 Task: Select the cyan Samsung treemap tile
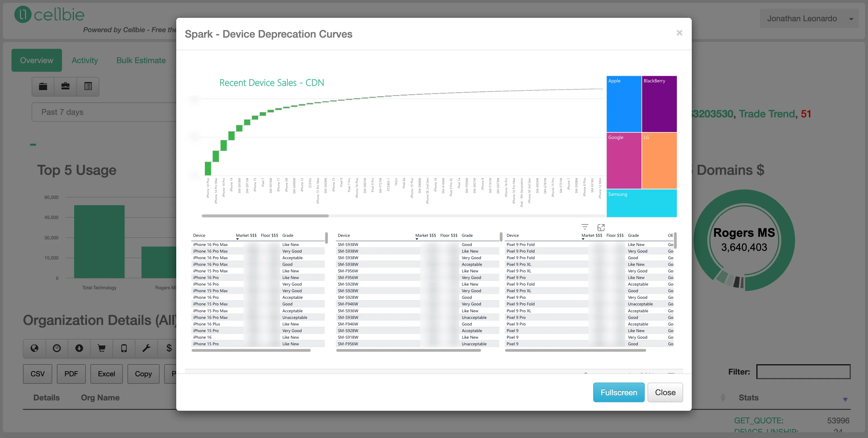click(642, 203)
